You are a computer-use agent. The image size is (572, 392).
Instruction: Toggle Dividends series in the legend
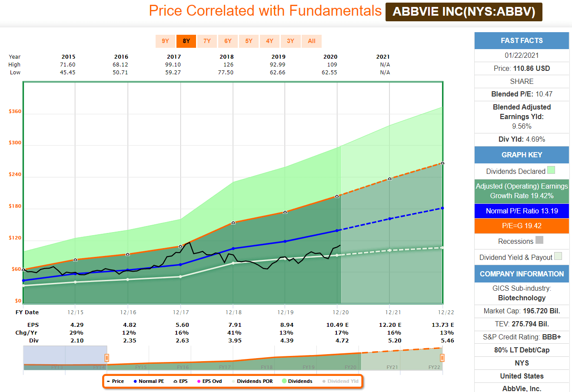[x=297, y=381]
